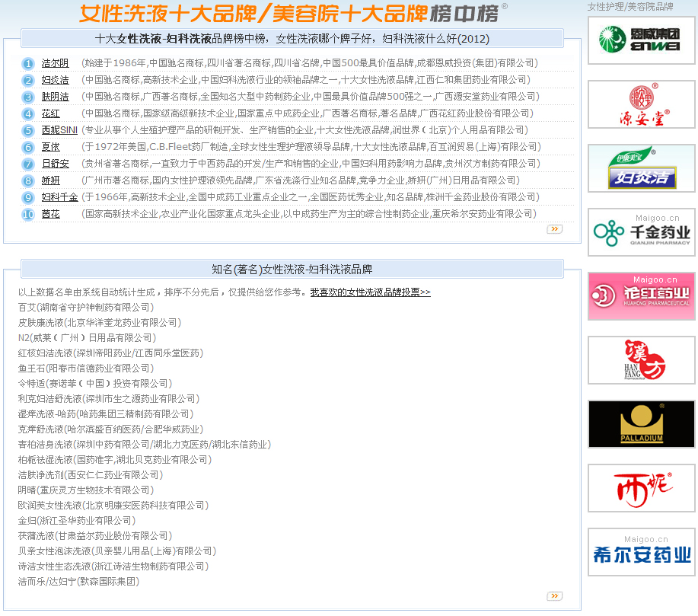698x616 pixels.
Task: Select the 湿痒洗液-哈药 brand entry
Action: pyautogui.click(x=106, y=413)
